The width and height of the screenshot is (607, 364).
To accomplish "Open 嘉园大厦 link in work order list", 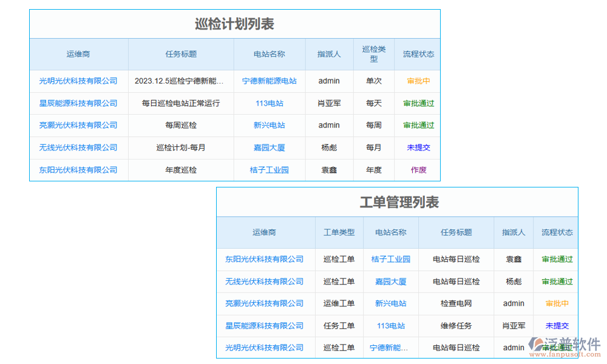I will (x=392, y=281).
